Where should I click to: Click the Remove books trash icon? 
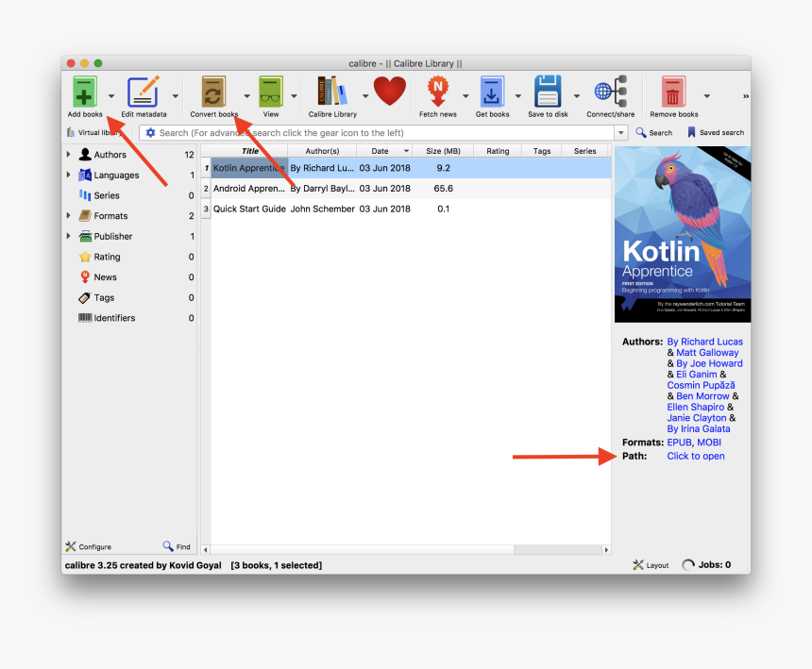click(x=673, y=92)
